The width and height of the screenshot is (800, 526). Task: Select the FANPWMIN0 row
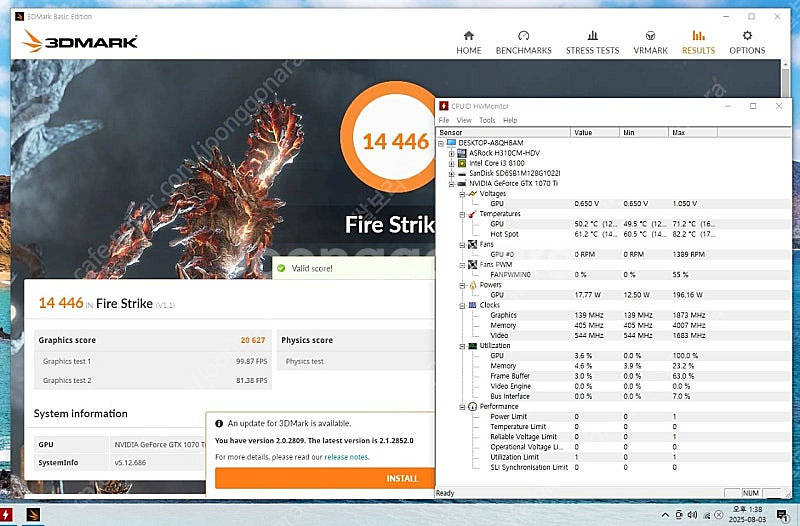tap(614, 274)
